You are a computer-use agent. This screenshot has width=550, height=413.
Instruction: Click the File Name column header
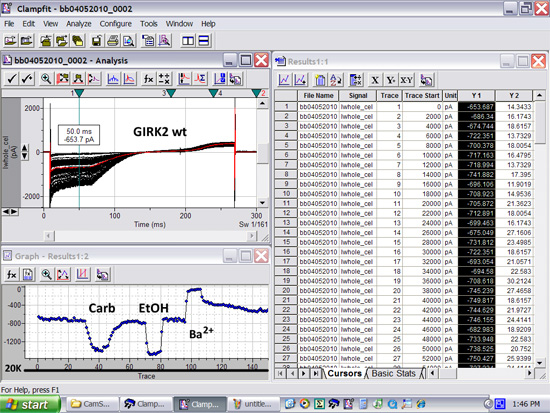(318, 95)
